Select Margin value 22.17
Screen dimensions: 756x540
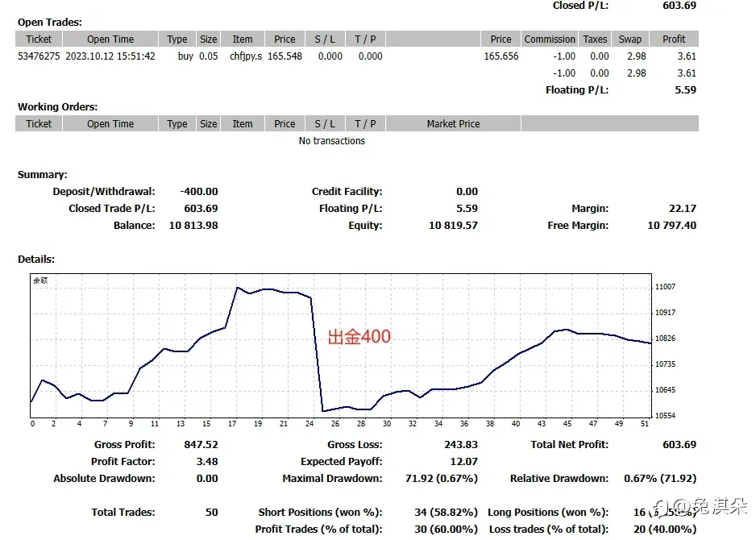(x=683, y=208)
